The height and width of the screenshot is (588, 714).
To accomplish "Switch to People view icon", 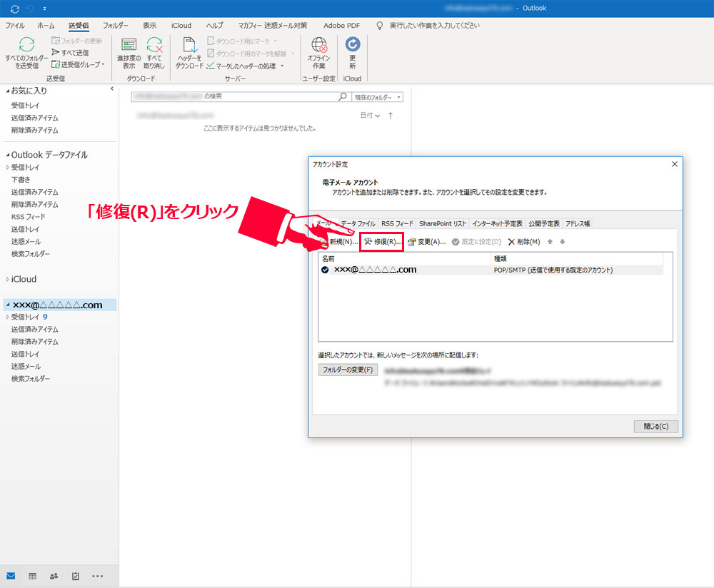I will coord(54,576).
